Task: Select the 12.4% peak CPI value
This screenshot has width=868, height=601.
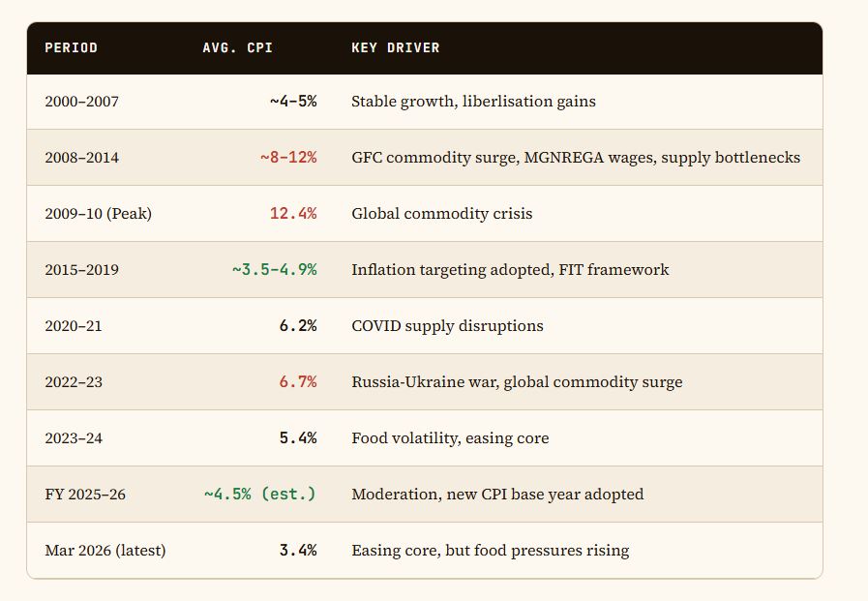Action: coord(293,214)
